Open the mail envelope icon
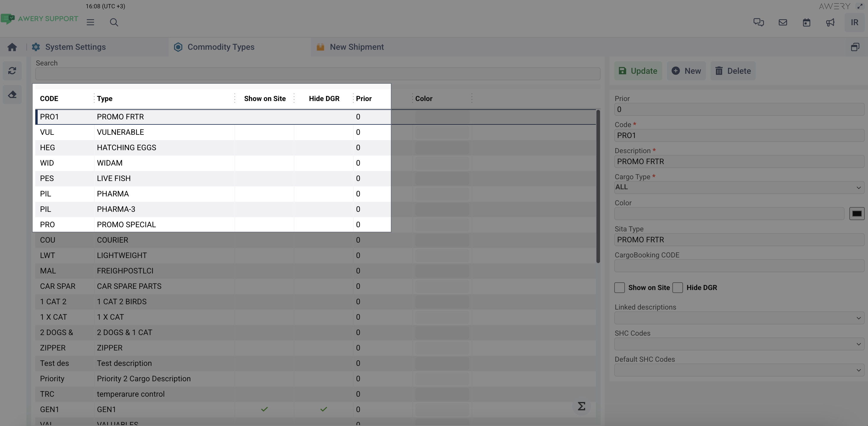The width and height of the screenshot is (868, 426). [x=782, y=22]
